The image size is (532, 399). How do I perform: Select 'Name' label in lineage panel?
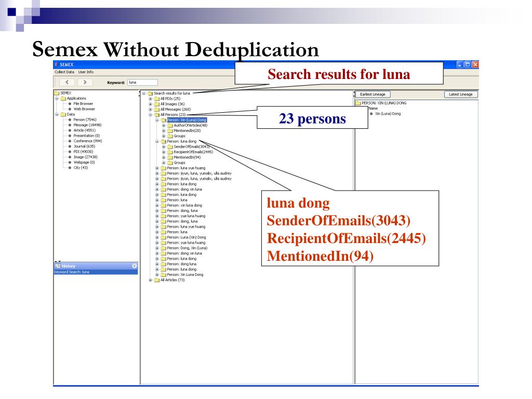click(x=373, y=108)
